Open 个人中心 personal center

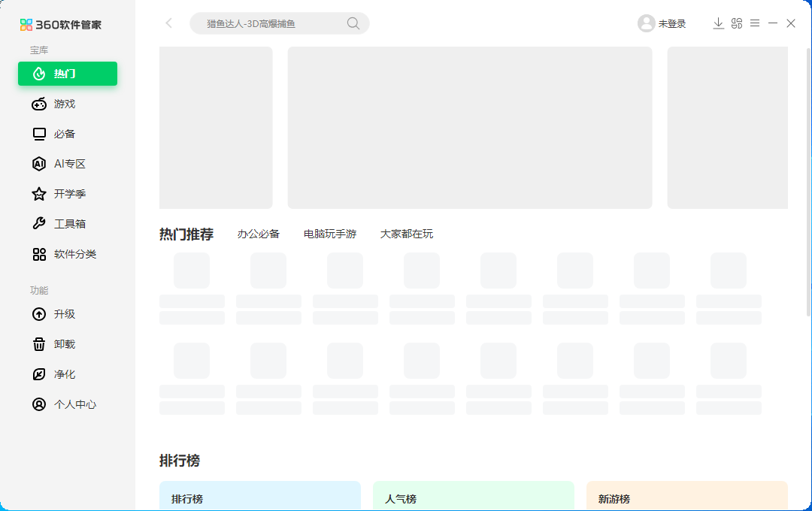68,404
